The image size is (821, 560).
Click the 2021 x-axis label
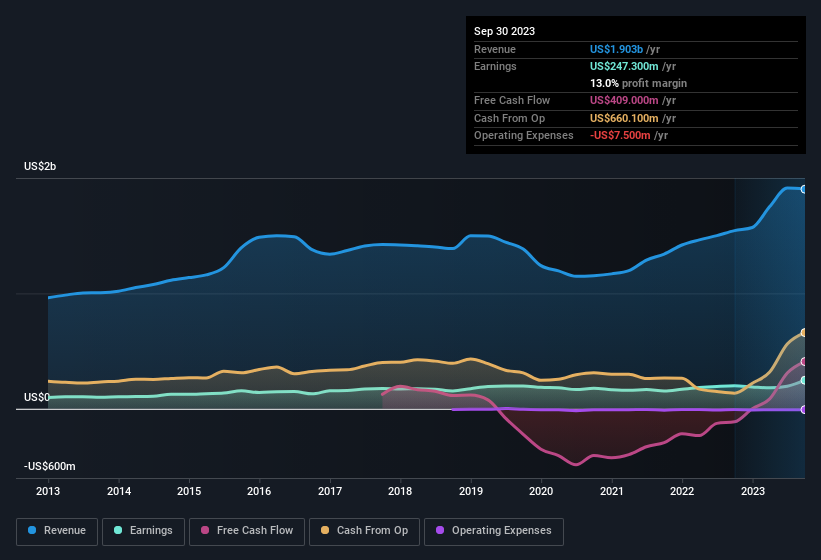[612, 491]
